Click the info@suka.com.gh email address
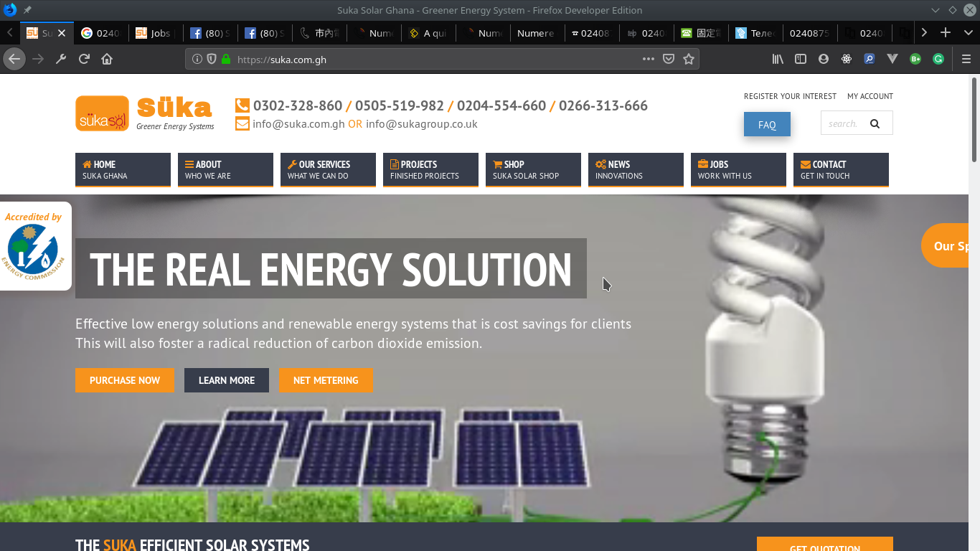Screen dimensions: 980x551 click(298, 124)
